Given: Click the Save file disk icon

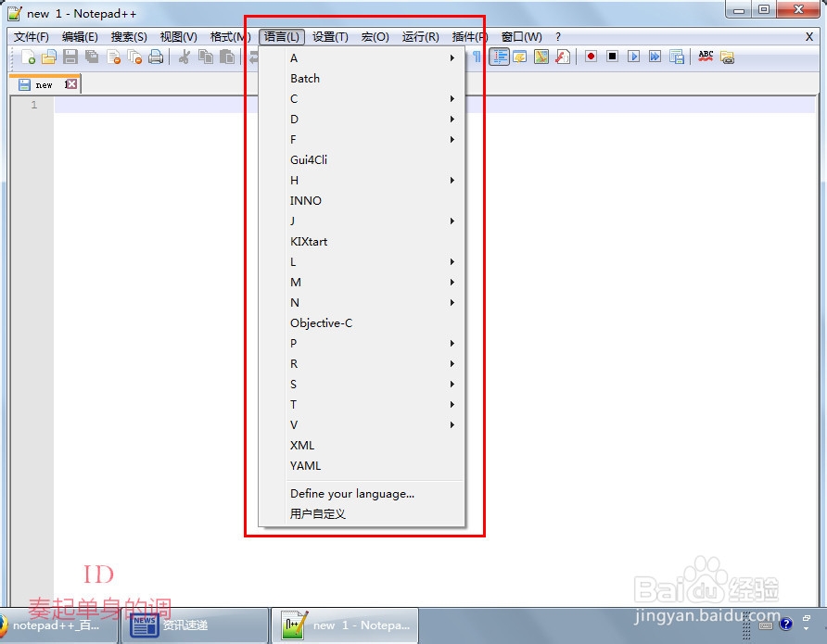Looking at the screenshot, I should pos(70,57).
